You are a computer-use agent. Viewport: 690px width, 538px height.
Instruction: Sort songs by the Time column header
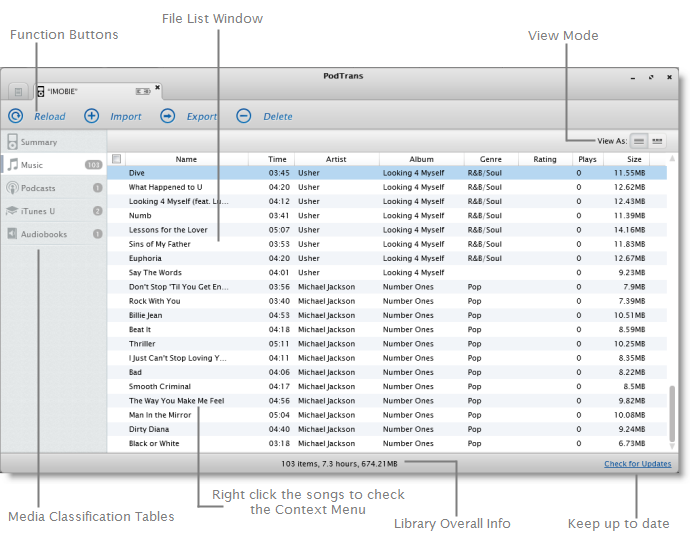(277, 159)
